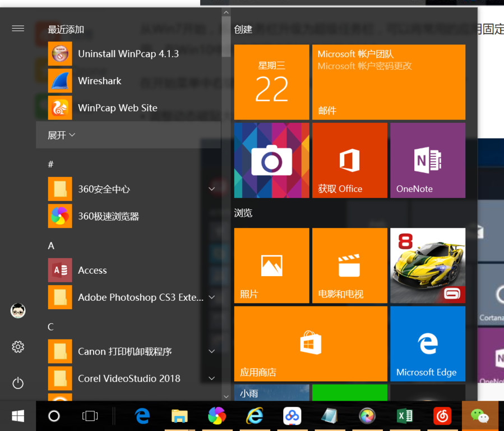Open the 邮件 mail tile
504x431 pixels.
point(389,82)
